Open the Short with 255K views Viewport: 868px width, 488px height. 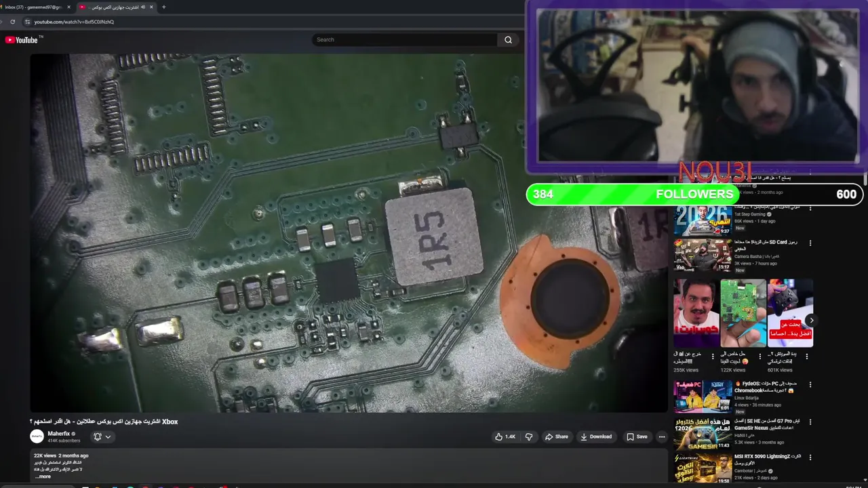pos(696,313)
